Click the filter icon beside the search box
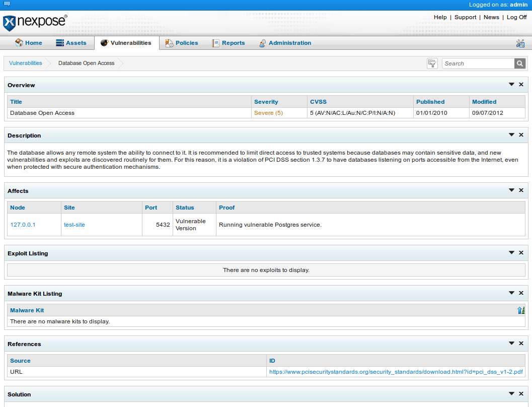 click(432, 63)
